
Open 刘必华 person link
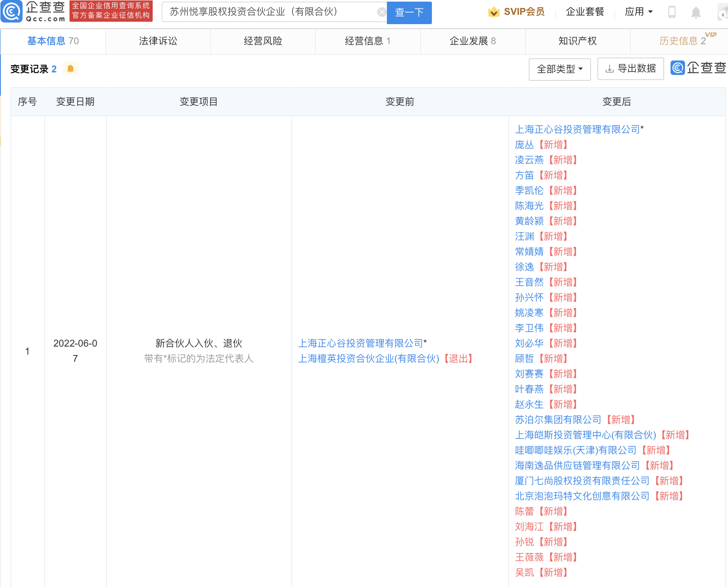529,343
